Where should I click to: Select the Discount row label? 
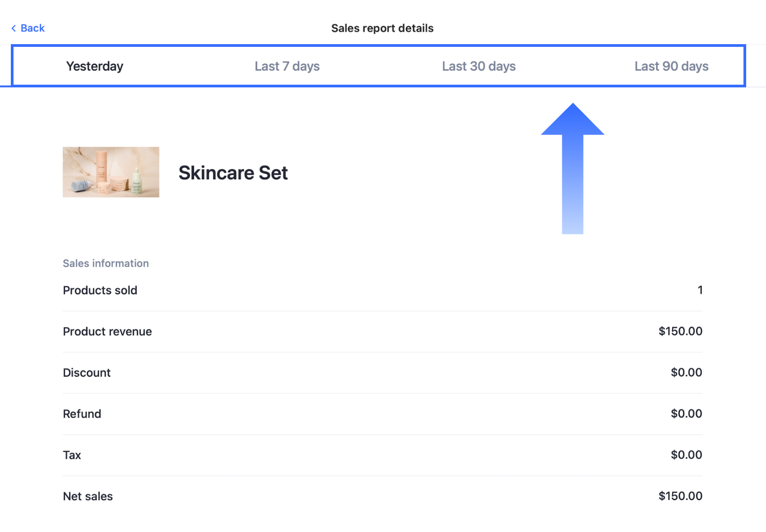point(87,373)
